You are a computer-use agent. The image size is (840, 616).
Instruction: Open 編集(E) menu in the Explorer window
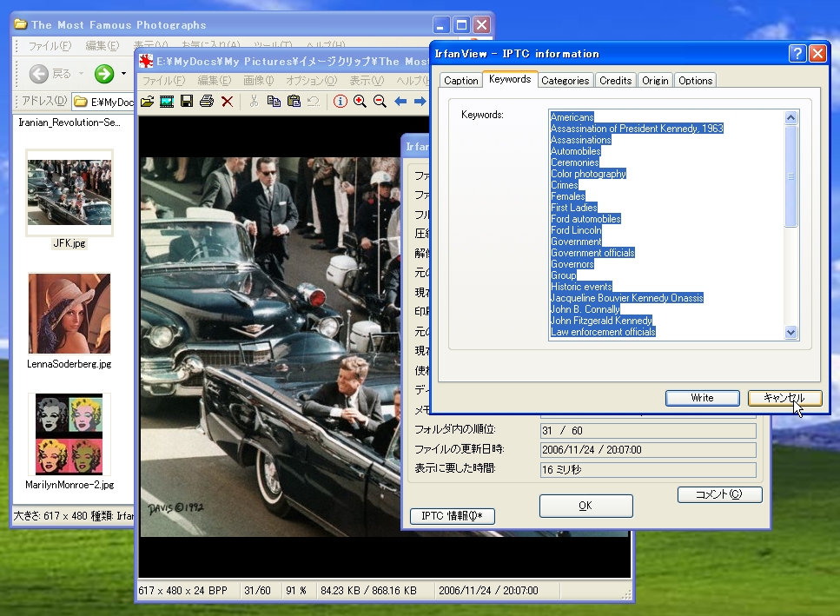pyautogui.click(x=103, y=46)
